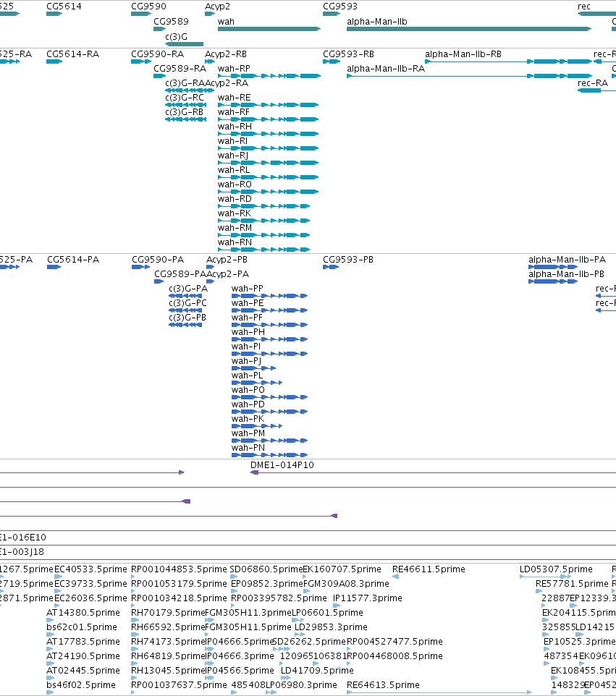Click the wah-RK transcript label

[x=235, y=213]
